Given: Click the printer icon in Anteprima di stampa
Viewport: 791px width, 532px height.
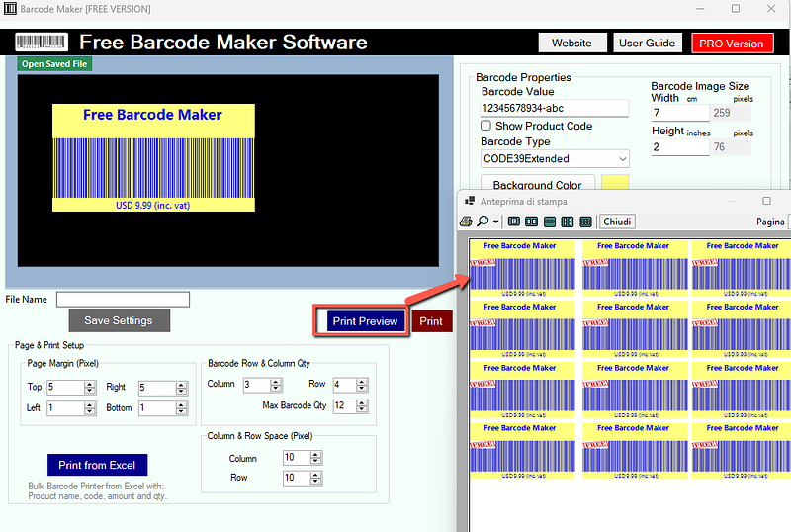Looking at the screenshot, I should tap(466, 222).
